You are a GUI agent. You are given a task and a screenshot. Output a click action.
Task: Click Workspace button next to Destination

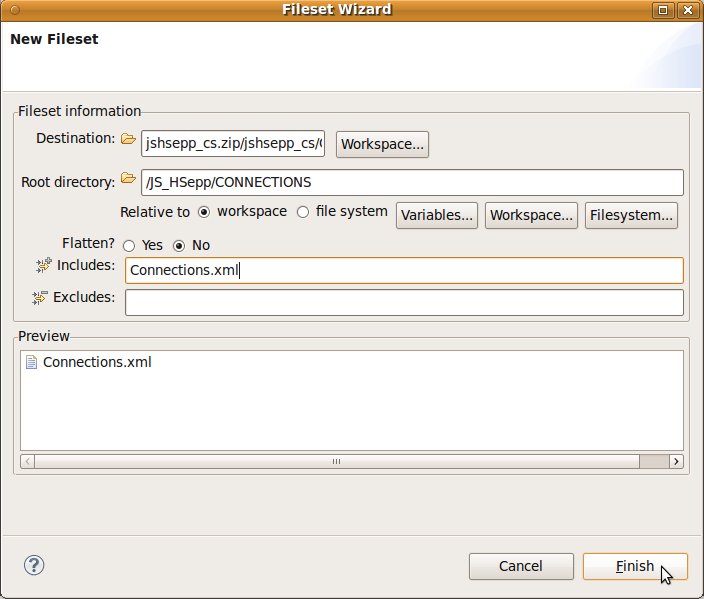coord(383,144)
